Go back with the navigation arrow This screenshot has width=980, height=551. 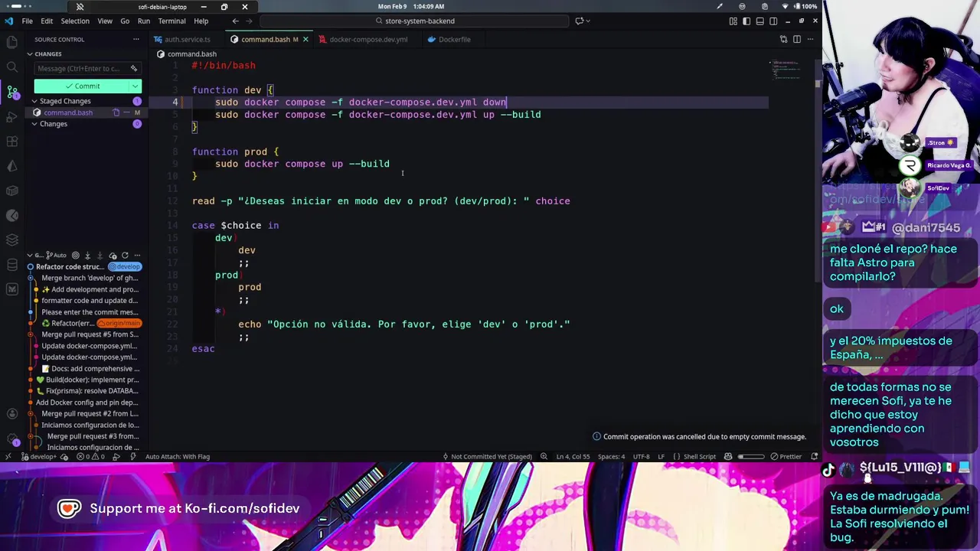[235, 21]
